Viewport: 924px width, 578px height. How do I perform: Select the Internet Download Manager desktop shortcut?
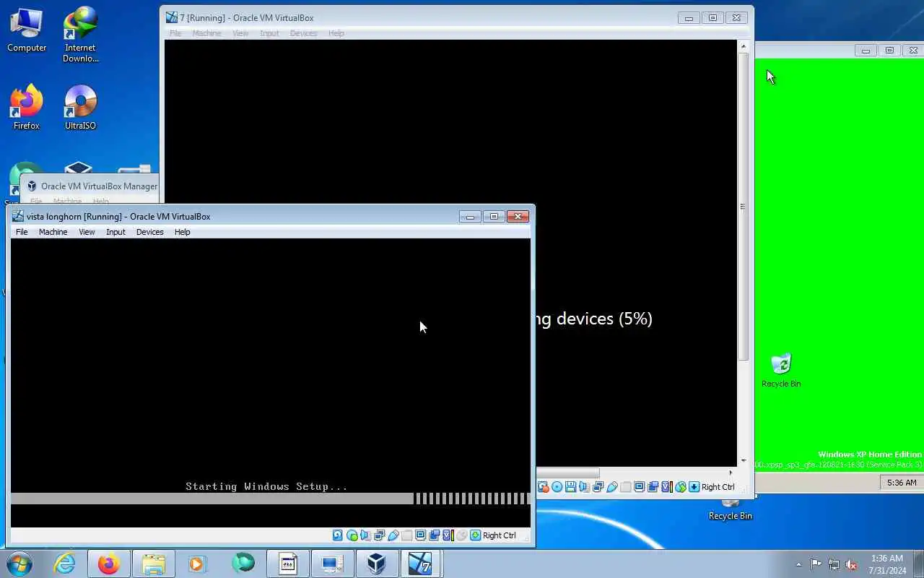point(80,35)
